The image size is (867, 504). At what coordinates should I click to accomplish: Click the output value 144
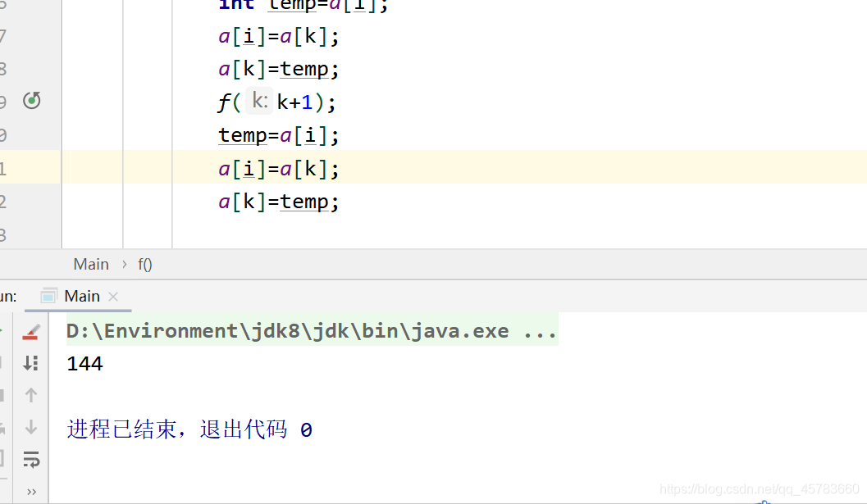point(84,364)
